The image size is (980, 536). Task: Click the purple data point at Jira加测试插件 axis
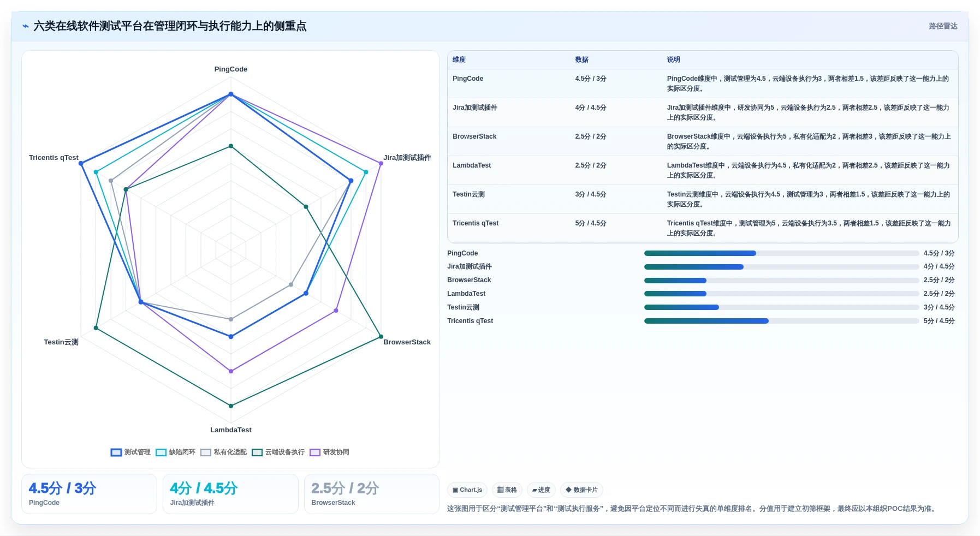click(381, 163)
